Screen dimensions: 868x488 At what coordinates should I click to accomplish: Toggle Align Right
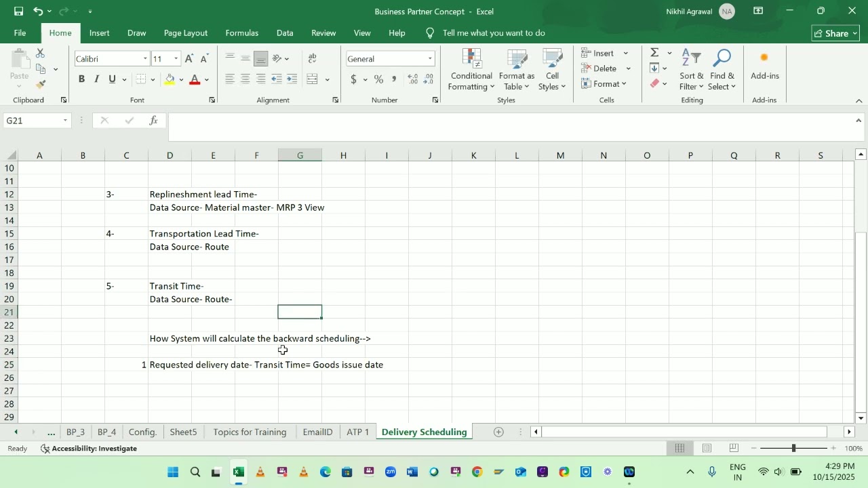[260, 79]
